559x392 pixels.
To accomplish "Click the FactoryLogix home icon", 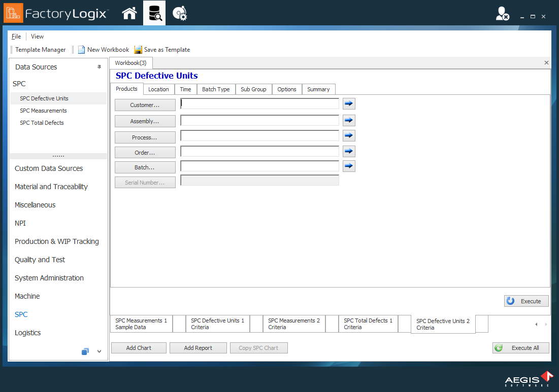I will (129, 12).
